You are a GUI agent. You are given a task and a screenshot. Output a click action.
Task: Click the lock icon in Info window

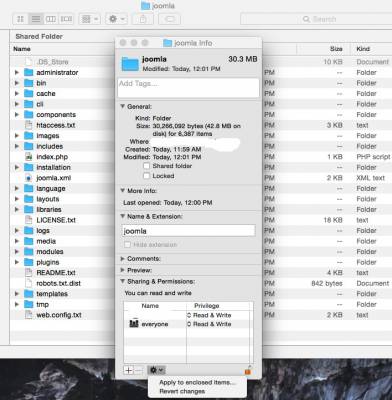(x=247, y=370)
